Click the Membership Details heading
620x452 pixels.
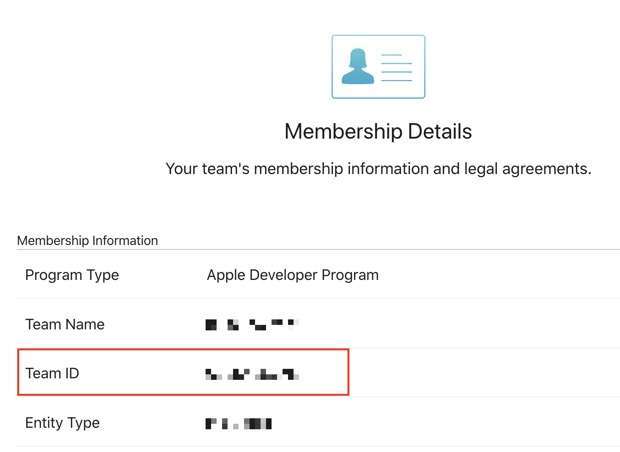pos(378,131)
